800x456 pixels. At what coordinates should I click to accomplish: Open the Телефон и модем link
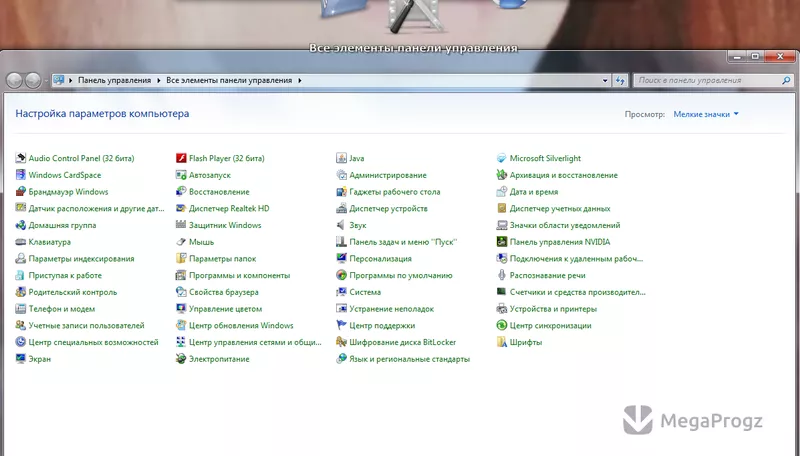(x=62, y=309)
